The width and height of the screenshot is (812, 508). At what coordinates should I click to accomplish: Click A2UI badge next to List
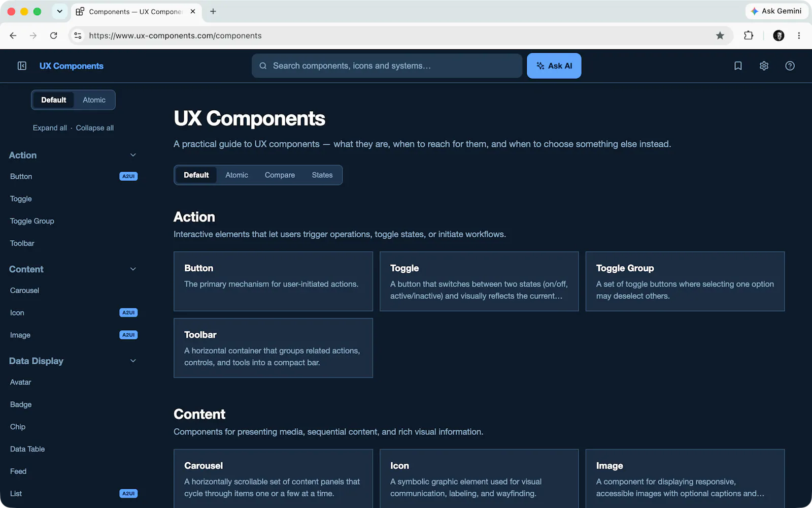click(x=128, y=493)
